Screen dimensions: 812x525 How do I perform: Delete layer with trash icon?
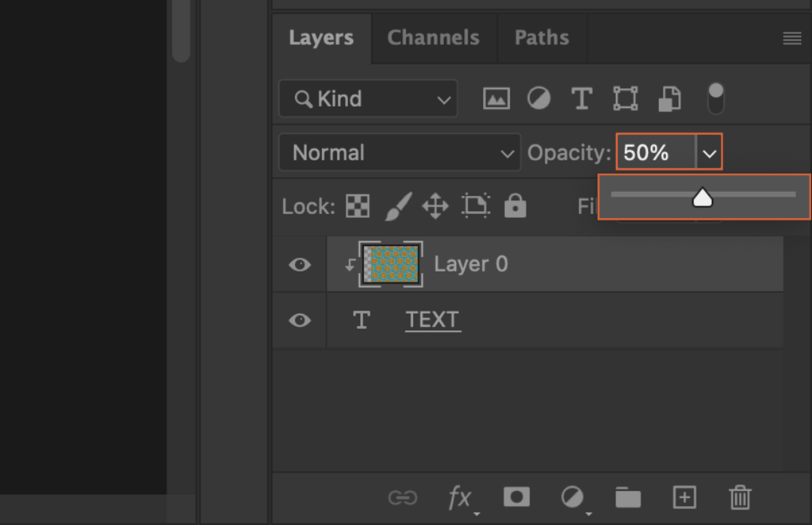pos(740,497)
